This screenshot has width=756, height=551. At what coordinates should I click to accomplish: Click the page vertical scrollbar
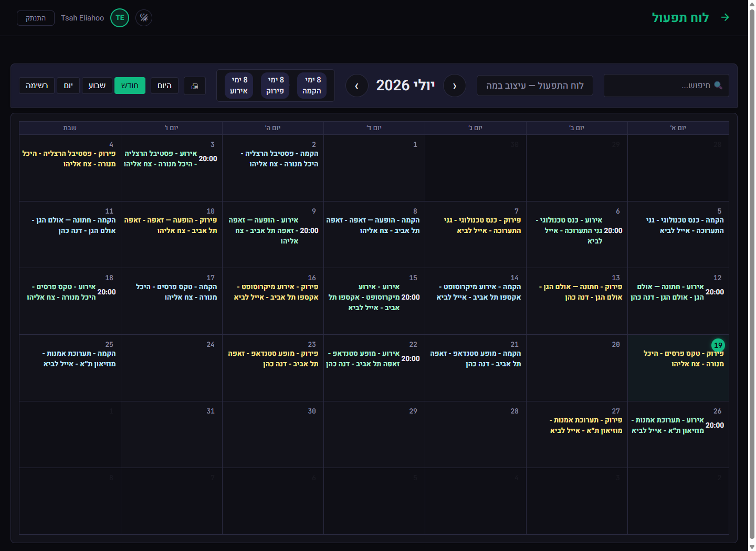pyautogui.click(x=752, y=273)
